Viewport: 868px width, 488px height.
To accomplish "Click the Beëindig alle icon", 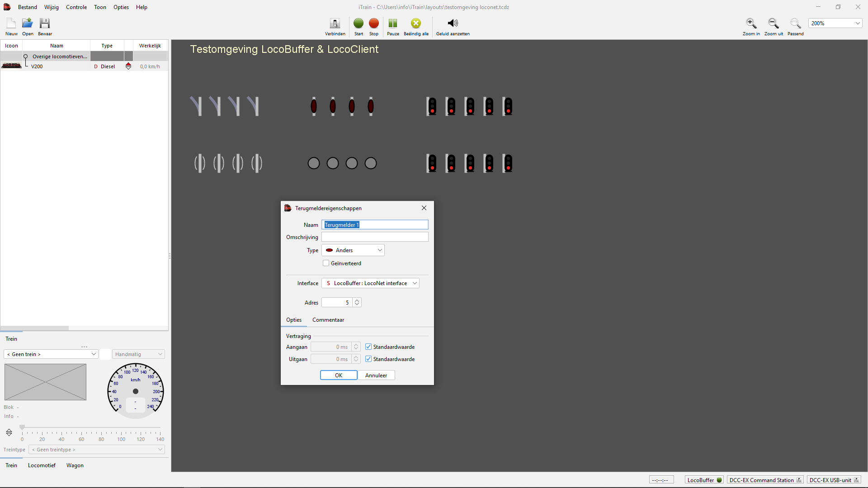I will click(416, 23).
